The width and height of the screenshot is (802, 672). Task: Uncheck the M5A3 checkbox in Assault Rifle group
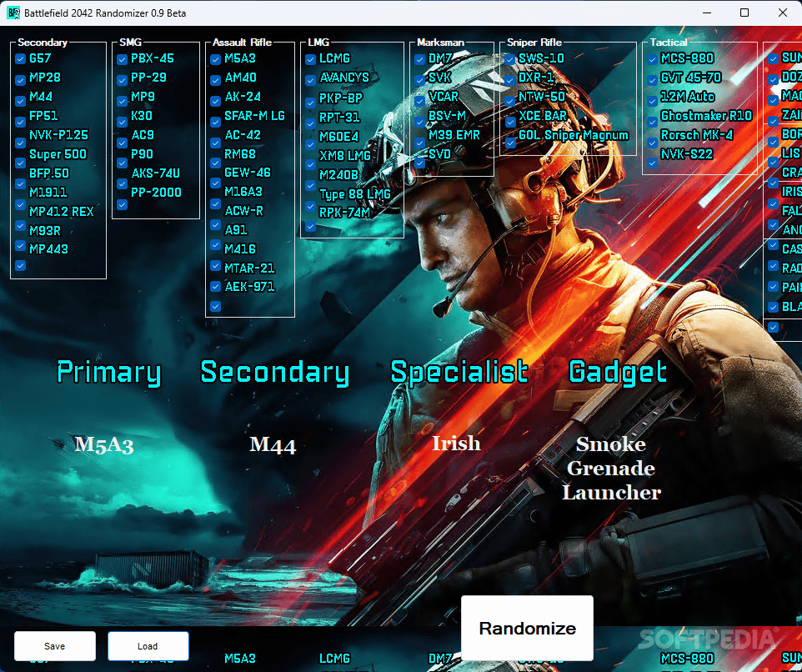[x=215, y=59]
